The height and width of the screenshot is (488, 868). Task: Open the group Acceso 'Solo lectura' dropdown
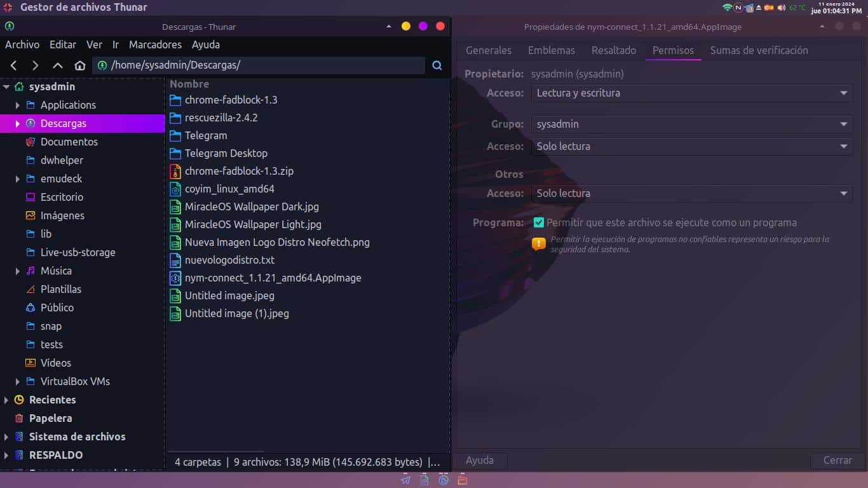pyautogui.click(x=692, y=146)
